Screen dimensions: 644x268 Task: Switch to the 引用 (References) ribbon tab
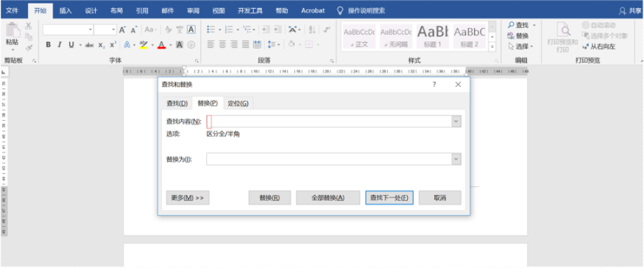point(142,11)
